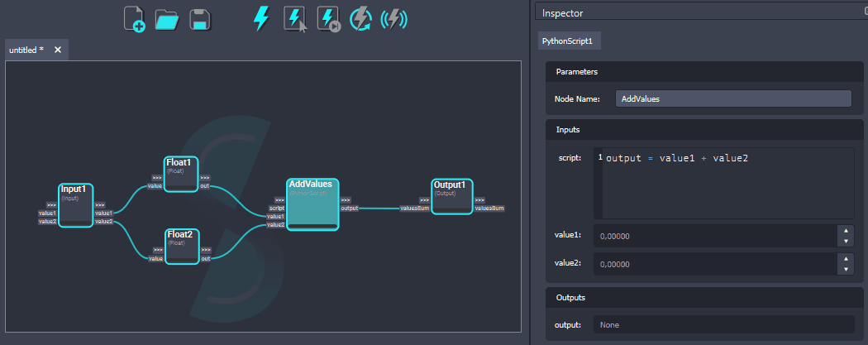
Task: Click the lightning icon with circular arrows
Action: coord(360,19)
